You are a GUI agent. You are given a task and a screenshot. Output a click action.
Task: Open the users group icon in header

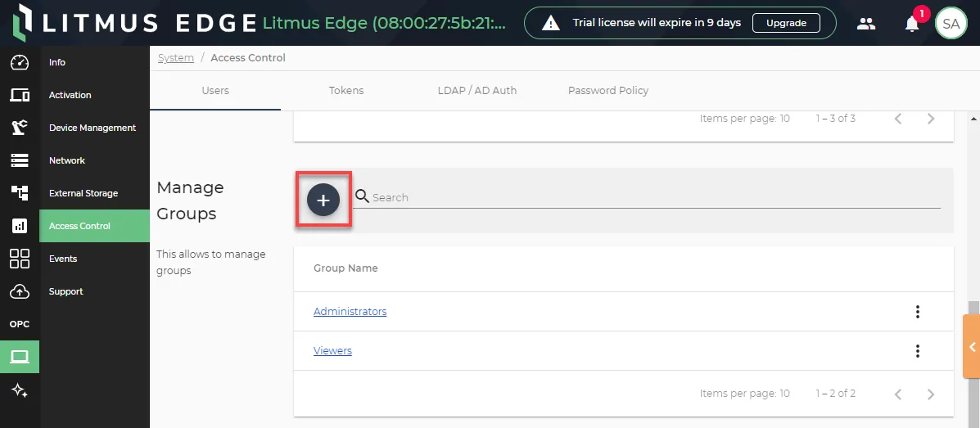865,24
